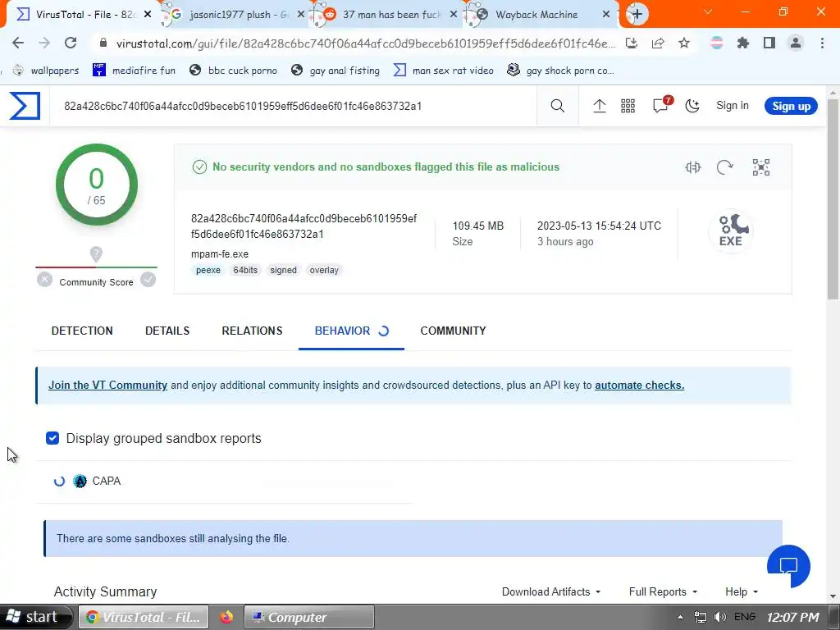
Task: Open the Help dropdown
Action: (742, 591)
